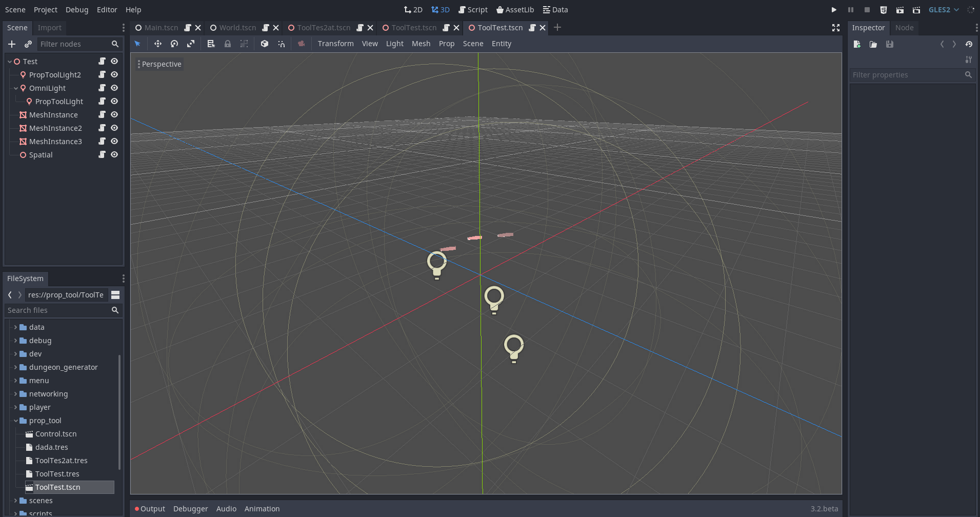Toggle visibility of PropToolLight2
The height and width of the screenshot is (517, 980).
tap(114, 74)
